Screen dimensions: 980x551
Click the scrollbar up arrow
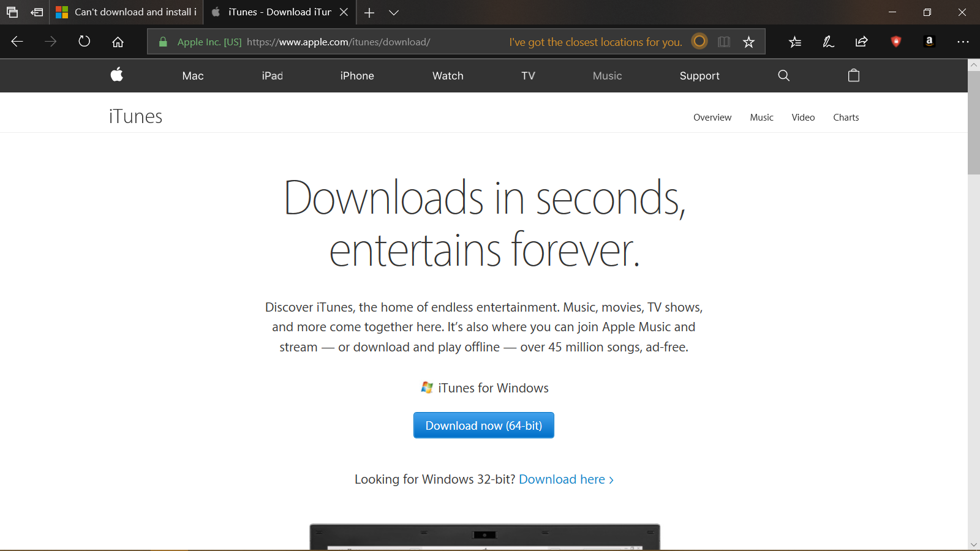(x=974, y=64)
